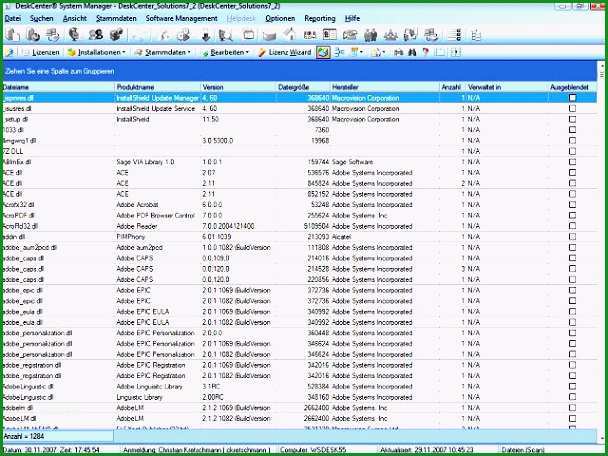
Task: Tick Ausgeblendet for Adobe aum2pod row
Action: tap(572, 247)
